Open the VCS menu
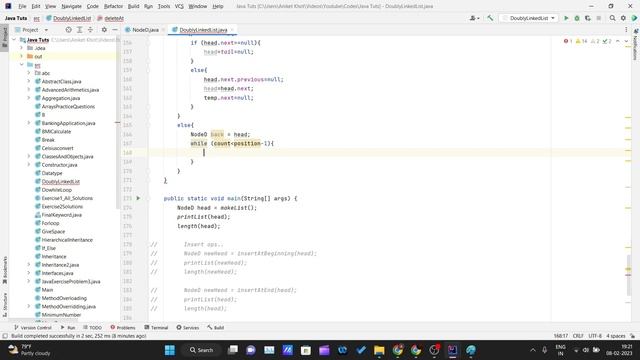The image size is (640, 360). click(179, 6)
